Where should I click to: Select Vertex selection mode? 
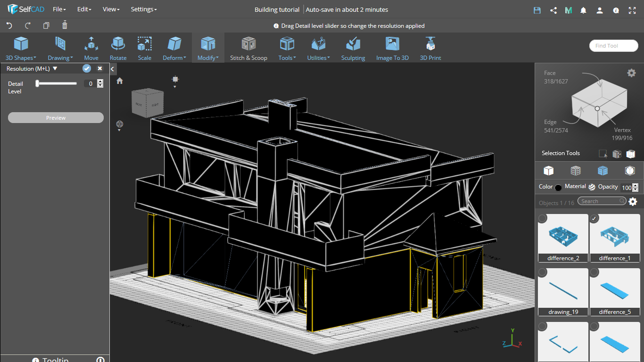622,133
